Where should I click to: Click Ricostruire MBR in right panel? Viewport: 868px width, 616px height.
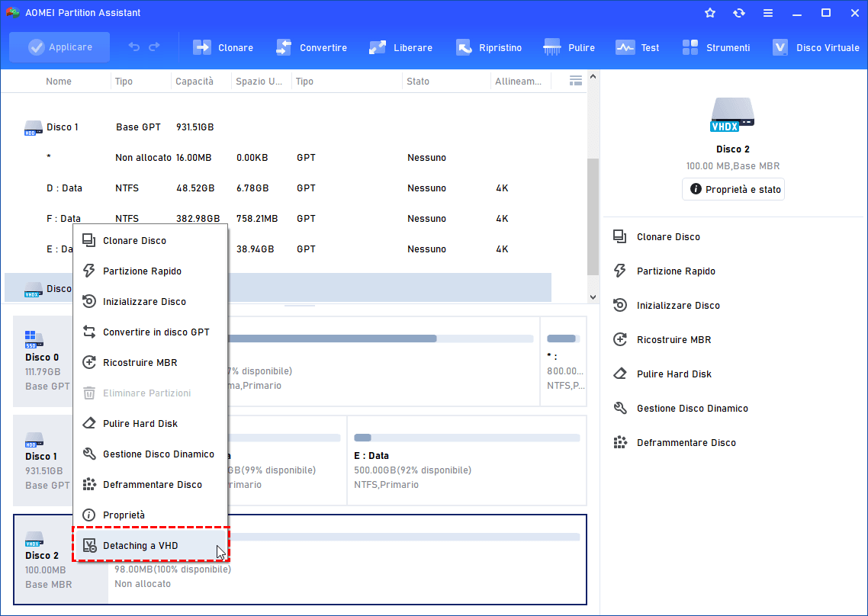coord(674,340)
